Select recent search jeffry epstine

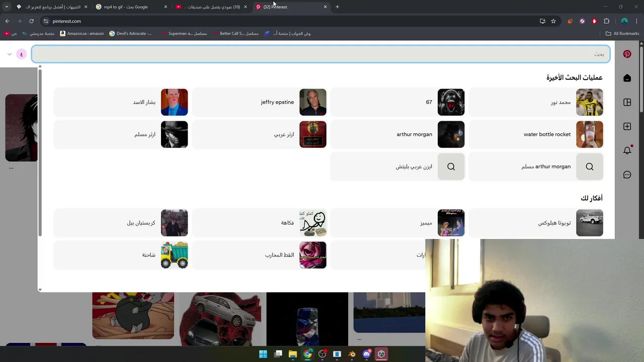[259, 102]
